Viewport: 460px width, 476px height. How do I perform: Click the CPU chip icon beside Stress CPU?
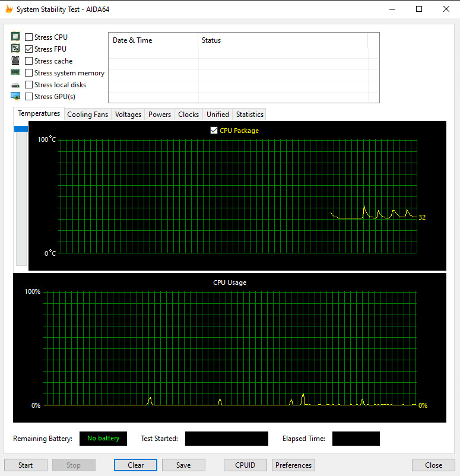pyautogui.click(x=15, y=37)
